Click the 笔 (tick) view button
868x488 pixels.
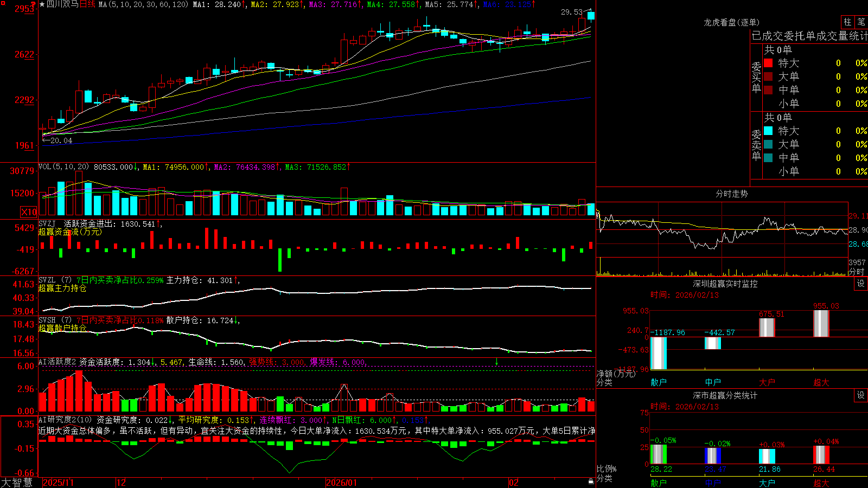point(861,22)
